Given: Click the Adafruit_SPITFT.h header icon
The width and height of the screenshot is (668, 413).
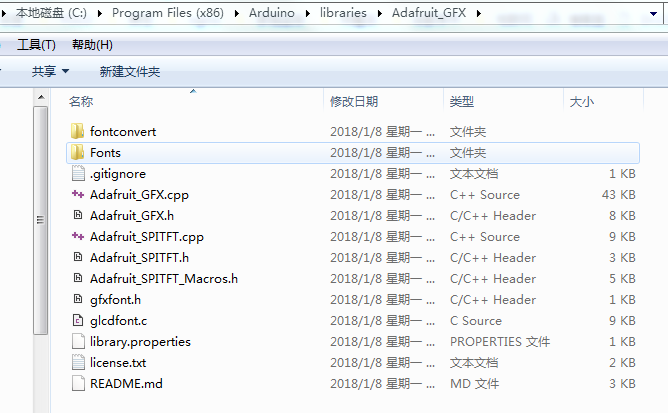Looking at the screenshot, I should point(78,257).
